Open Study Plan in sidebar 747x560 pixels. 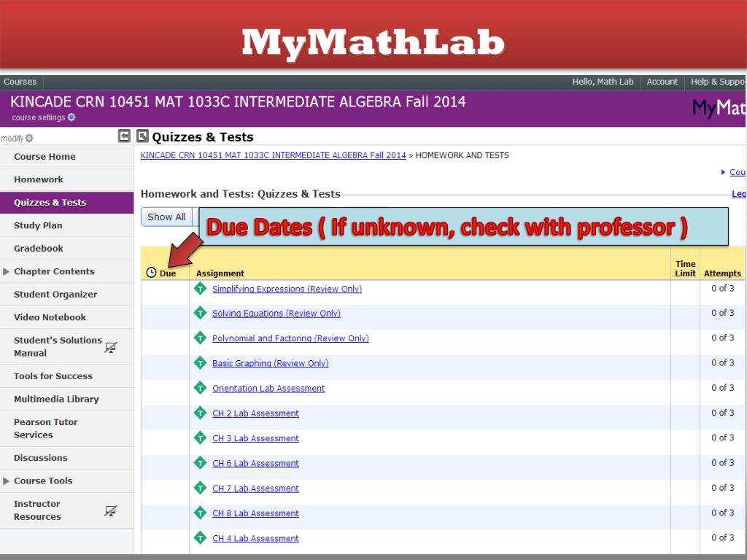point(66,225)
